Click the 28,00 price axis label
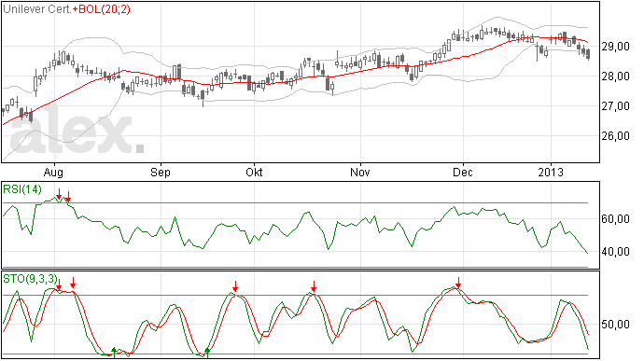 pos(615,76)
